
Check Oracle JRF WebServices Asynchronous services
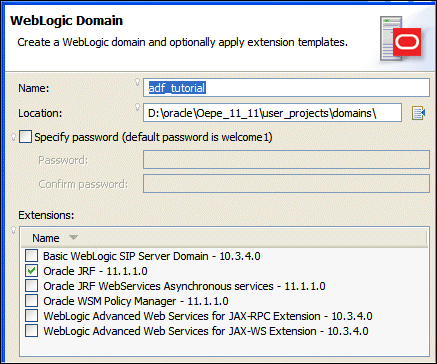[32, 286]
